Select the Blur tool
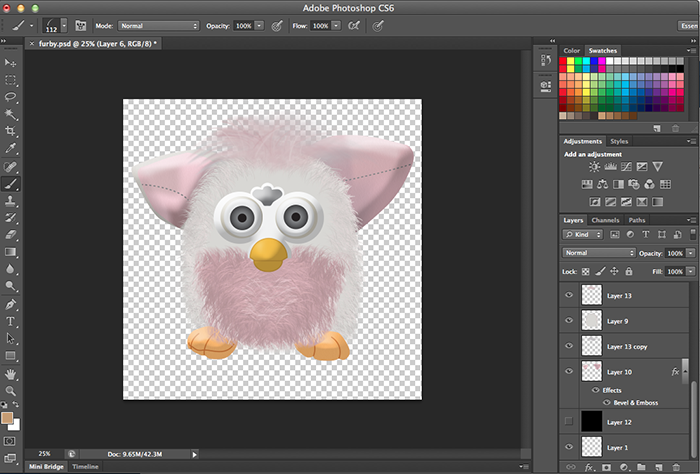The image size is (700, 474). pos(10,269)
